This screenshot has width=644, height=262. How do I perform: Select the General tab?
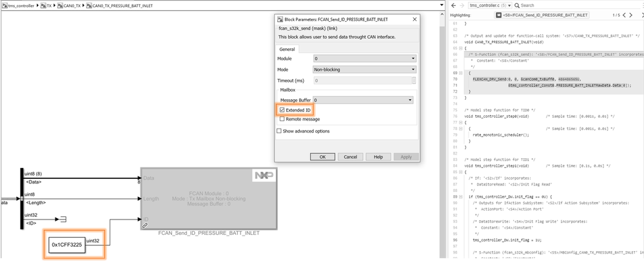point(287,49)
